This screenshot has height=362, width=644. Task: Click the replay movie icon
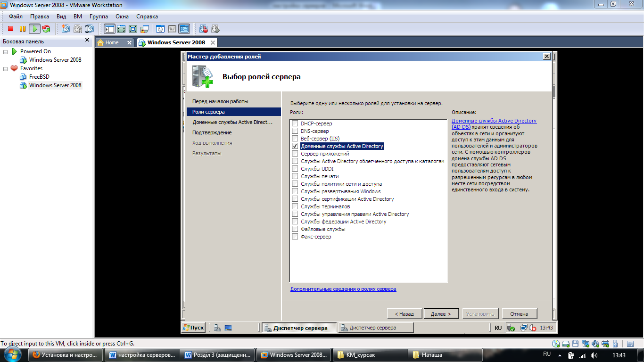click(215, 29)
